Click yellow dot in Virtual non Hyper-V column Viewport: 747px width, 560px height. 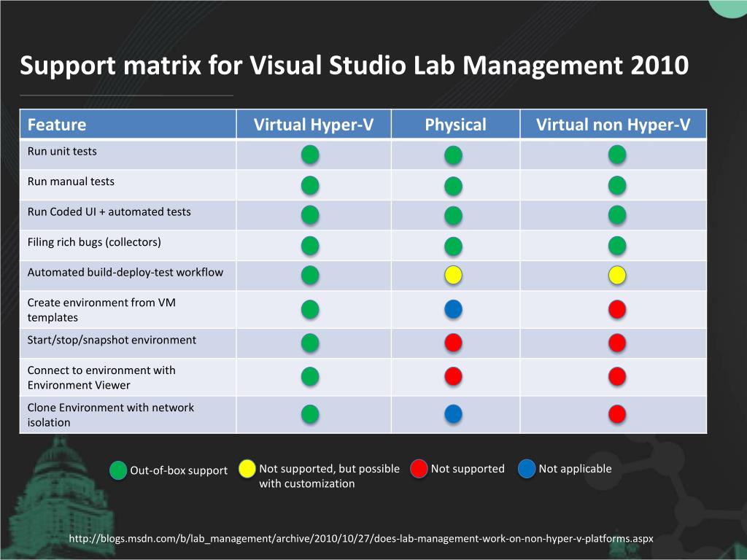(x=617, y=276)
